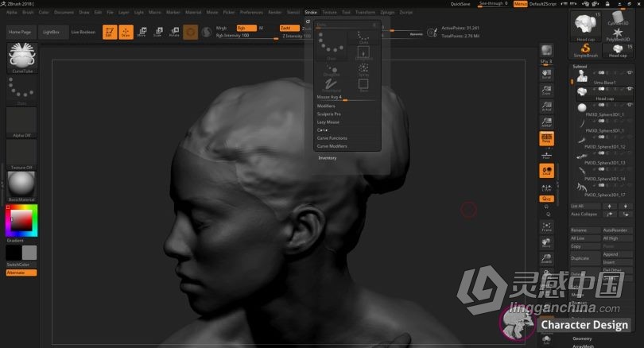The image size is (644, 348).
Task: Select the DragRect stroke type
Action: tap(363, 53)
